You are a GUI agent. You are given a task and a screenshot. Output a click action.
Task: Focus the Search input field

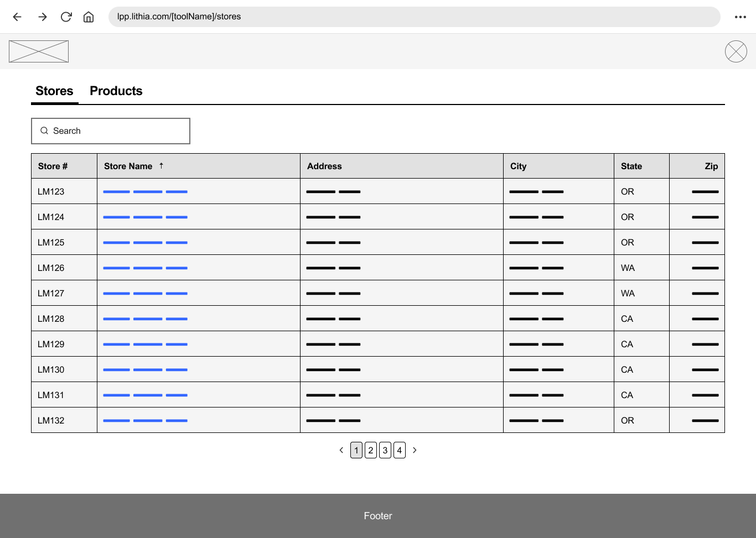click(111, 131)
